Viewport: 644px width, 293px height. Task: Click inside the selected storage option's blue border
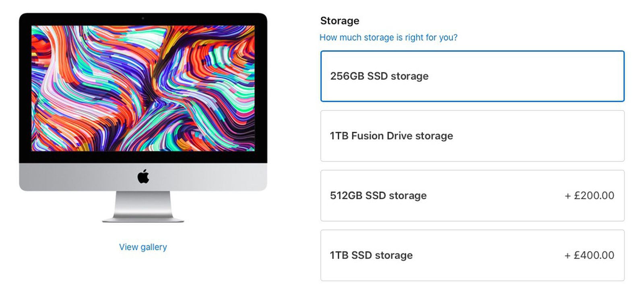coord(471,76)
